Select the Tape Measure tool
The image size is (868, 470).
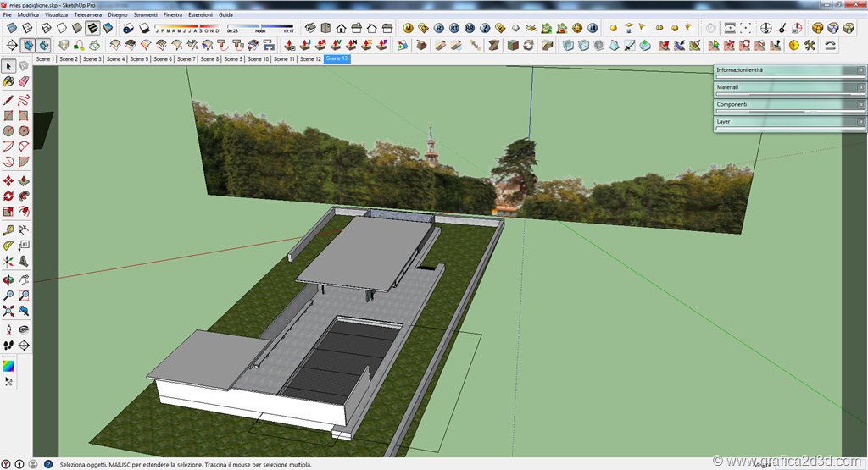pyautogui.click(x=8, y=229)
